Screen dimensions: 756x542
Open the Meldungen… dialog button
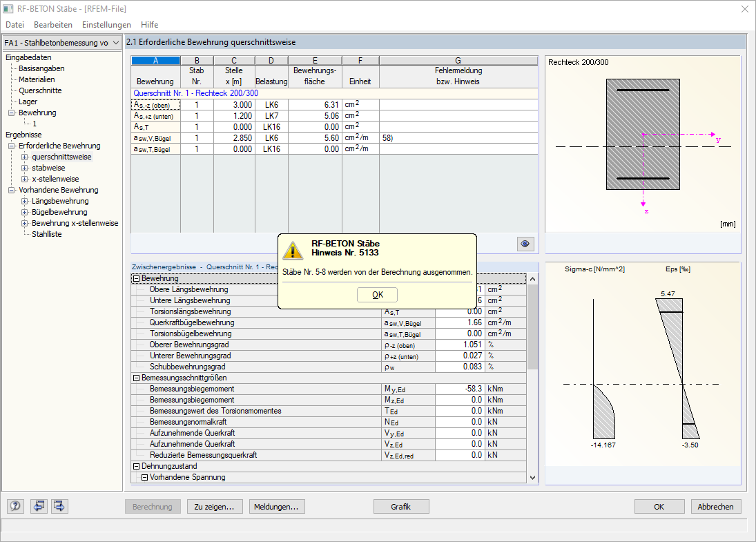pos(277,506)
